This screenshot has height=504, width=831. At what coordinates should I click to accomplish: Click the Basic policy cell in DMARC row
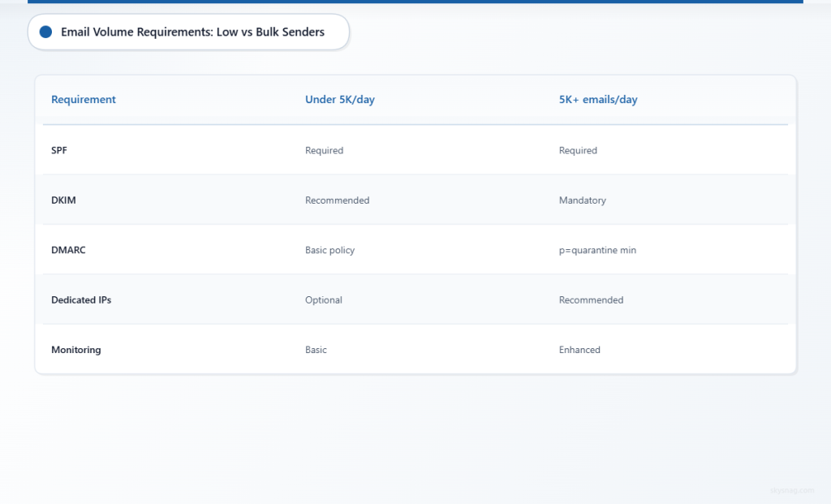329,250
